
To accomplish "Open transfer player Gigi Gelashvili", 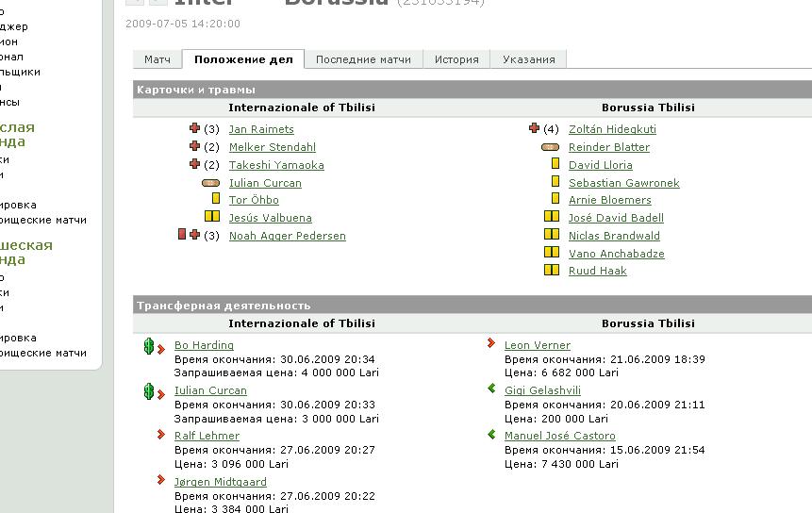I will click(542, 390).
